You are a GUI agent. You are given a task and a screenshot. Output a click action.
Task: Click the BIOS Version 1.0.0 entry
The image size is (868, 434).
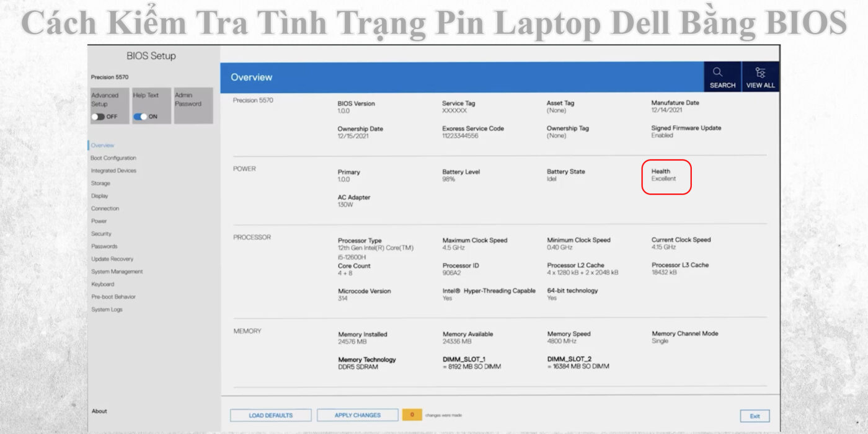point(356,107)
